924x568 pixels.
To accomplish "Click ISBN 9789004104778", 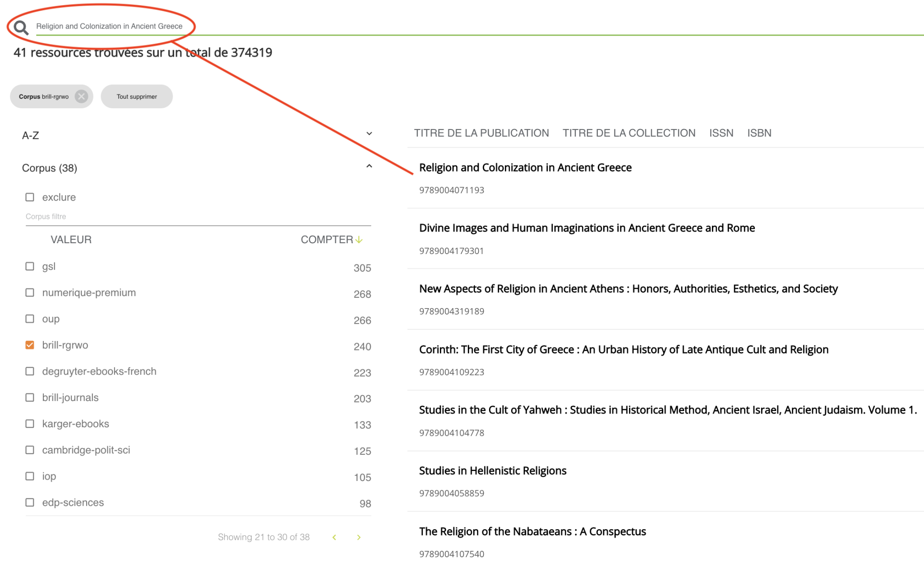I will 452,433.
